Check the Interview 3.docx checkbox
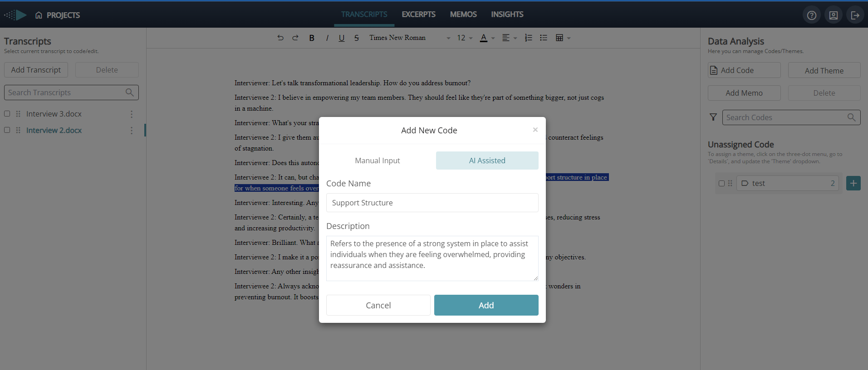Screen dimensions: 868x370 (x=7, y=114)
